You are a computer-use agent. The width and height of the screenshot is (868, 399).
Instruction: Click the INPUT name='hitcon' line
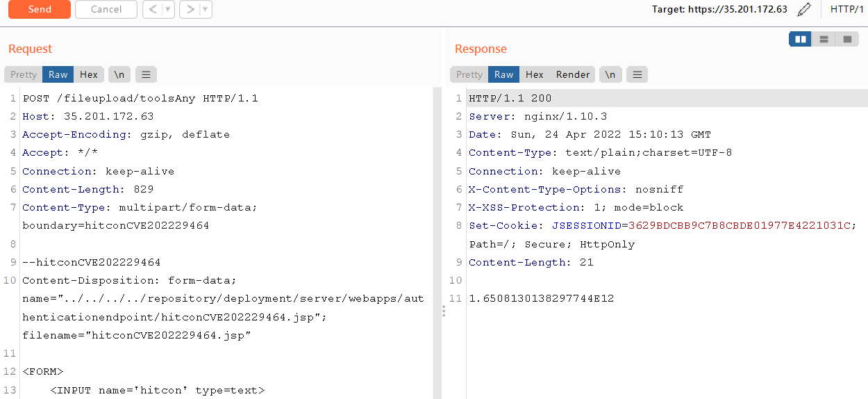point(158,390)
